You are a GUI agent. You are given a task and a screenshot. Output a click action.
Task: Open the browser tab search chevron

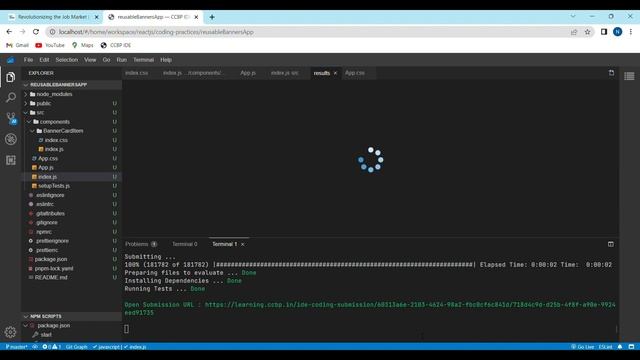pos(573,16)
